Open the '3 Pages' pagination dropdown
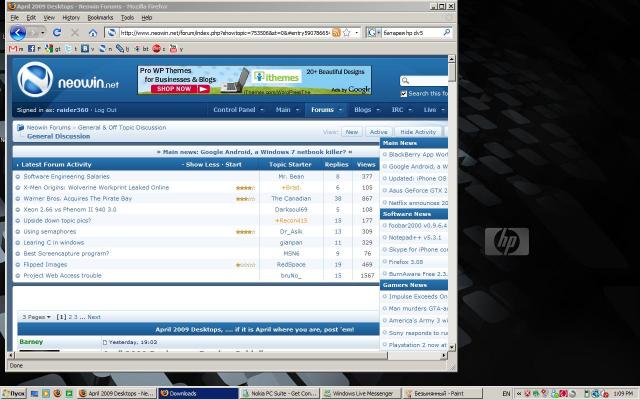The height and width of the screenshot is (400, 640). [x=36, y=317]
